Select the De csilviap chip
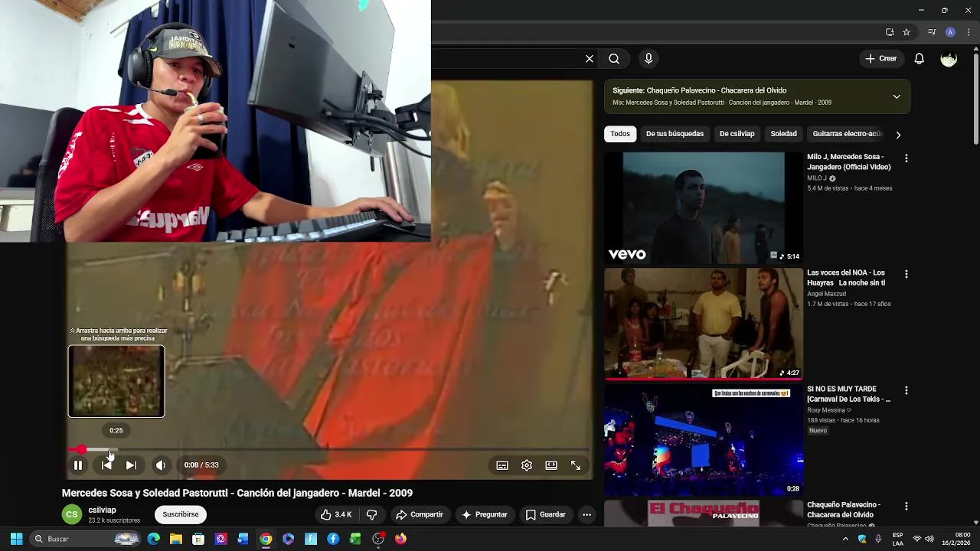 (737, 134)
